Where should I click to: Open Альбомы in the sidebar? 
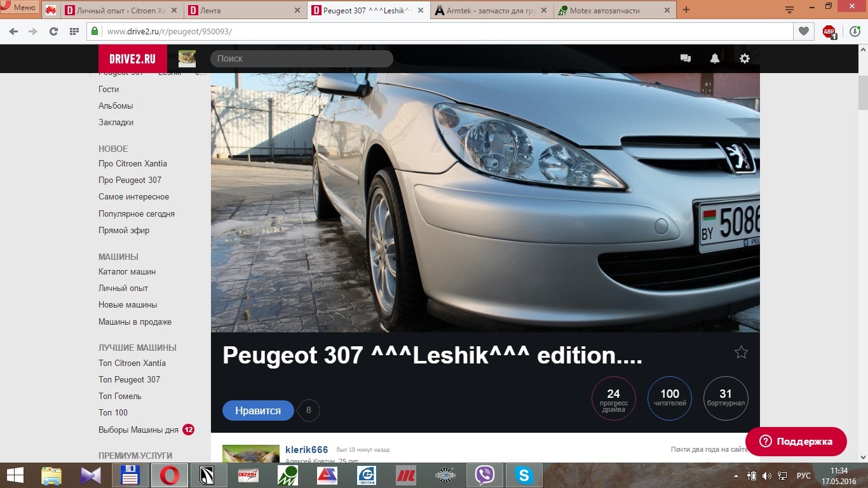(116, 105)
